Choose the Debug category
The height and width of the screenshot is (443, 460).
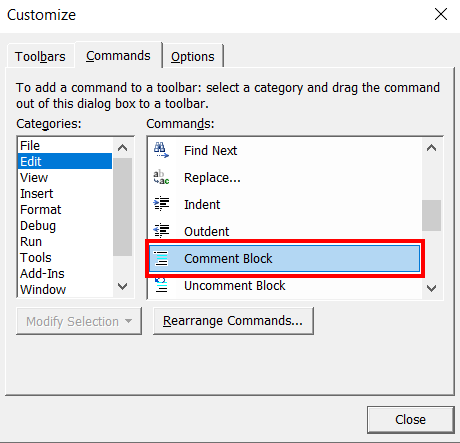pyautogui.click(x=65, y=226)
